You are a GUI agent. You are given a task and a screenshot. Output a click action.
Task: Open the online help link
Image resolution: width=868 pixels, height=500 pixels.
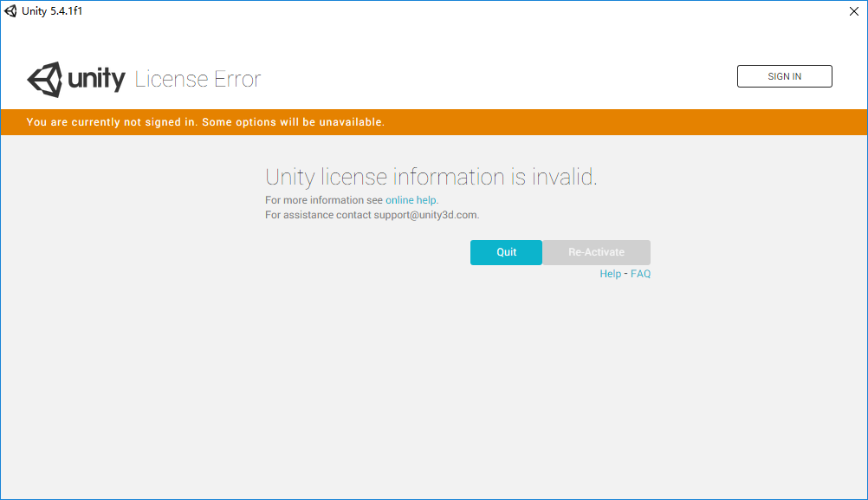[x=411, y=200]
